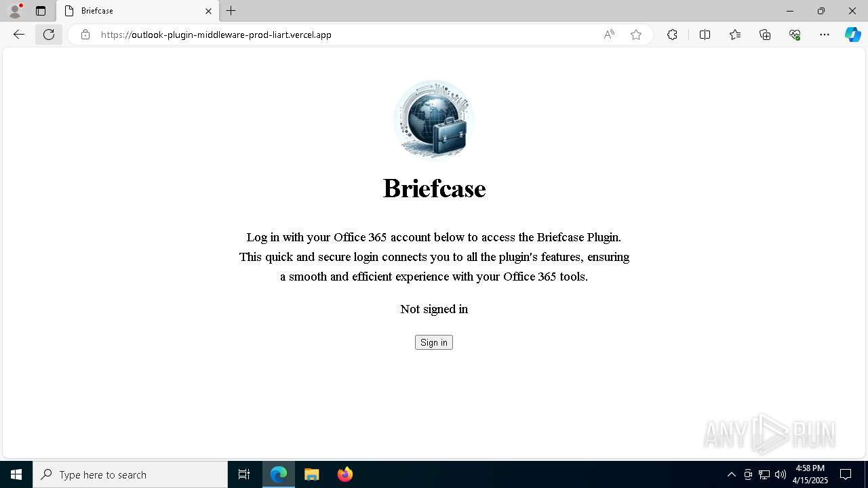Open tab actions menu

[x=41, y=11]
